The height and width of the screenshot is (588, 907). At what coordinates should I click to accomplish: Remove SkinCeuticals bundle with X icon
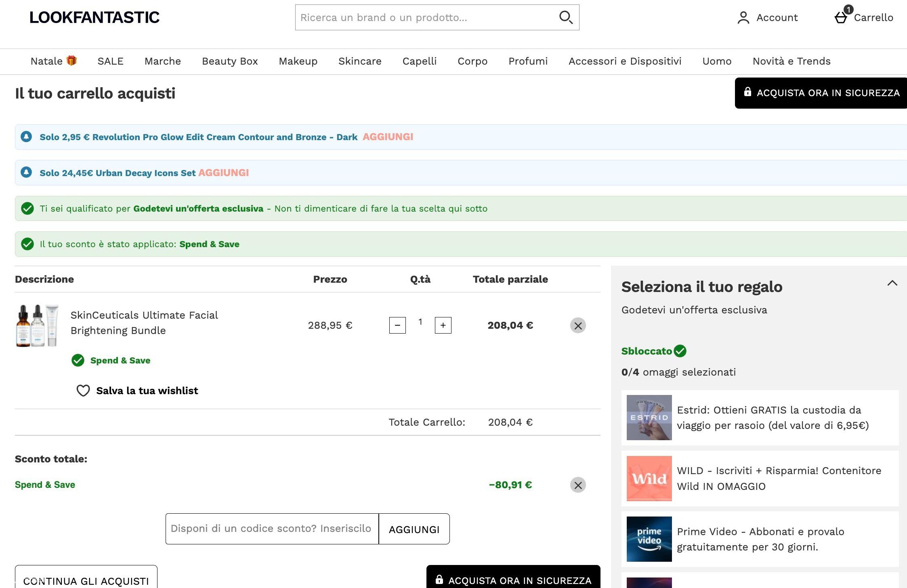pos(578,325)
